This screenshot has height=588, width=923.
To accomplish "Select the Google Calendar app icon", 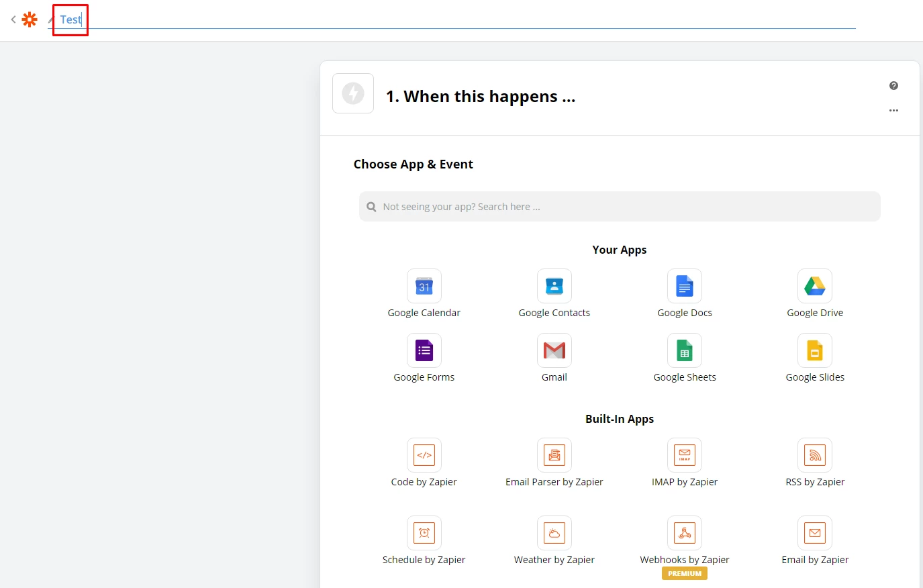I will click(424, 286).
